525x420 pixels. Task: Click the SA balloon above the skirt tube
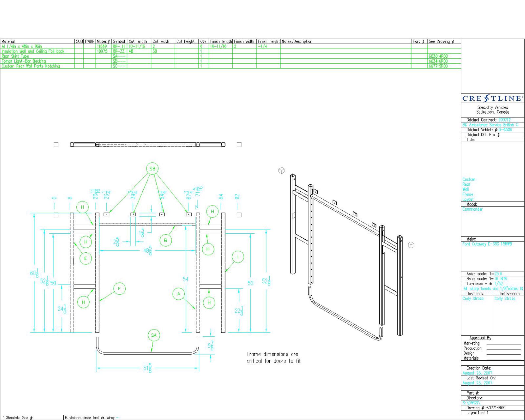(154, 335)
